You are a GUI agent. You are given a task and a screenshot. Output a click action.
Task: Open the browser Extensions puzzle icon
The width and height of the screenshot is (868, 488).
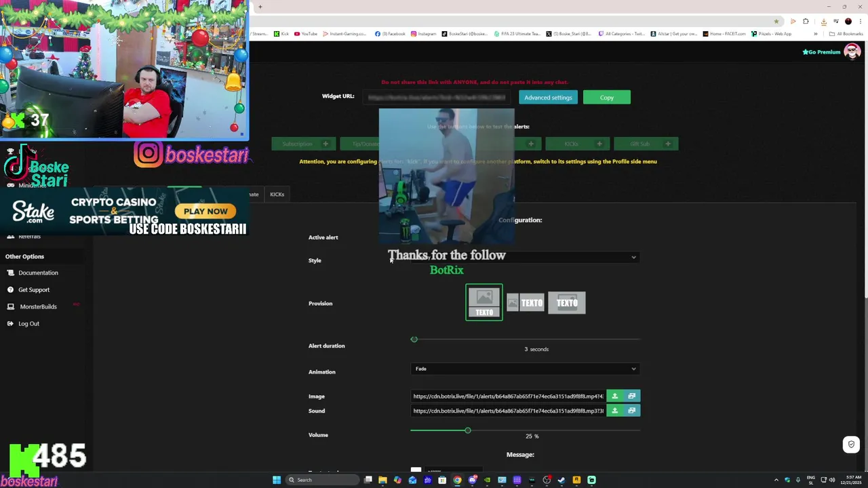click(x=806, y=21)
